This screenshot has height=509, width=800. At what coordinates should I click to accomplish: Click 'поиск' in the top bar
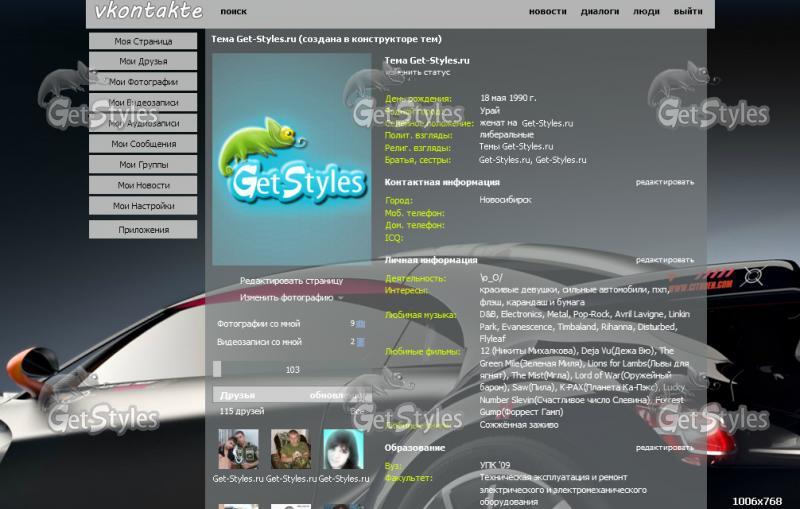233,12
